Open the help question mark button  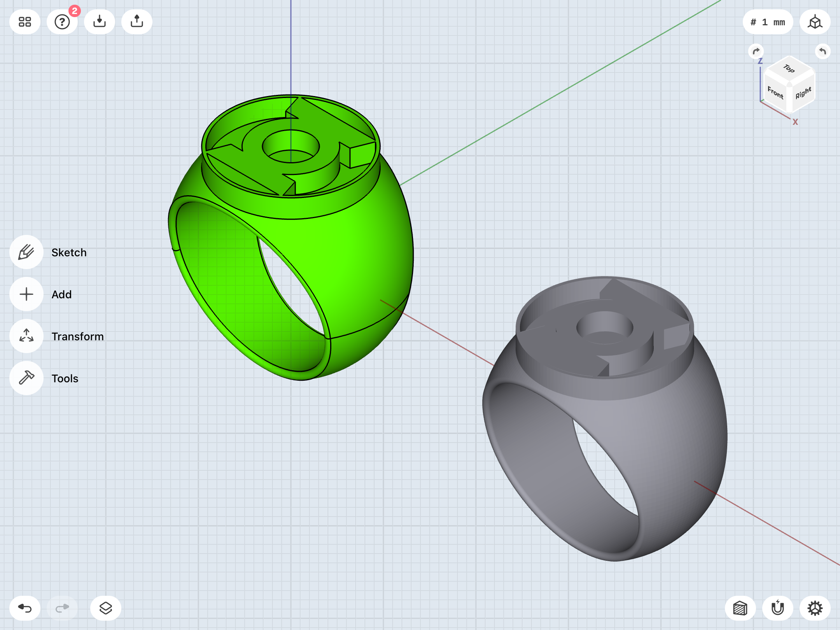click(x=62, y=22)
